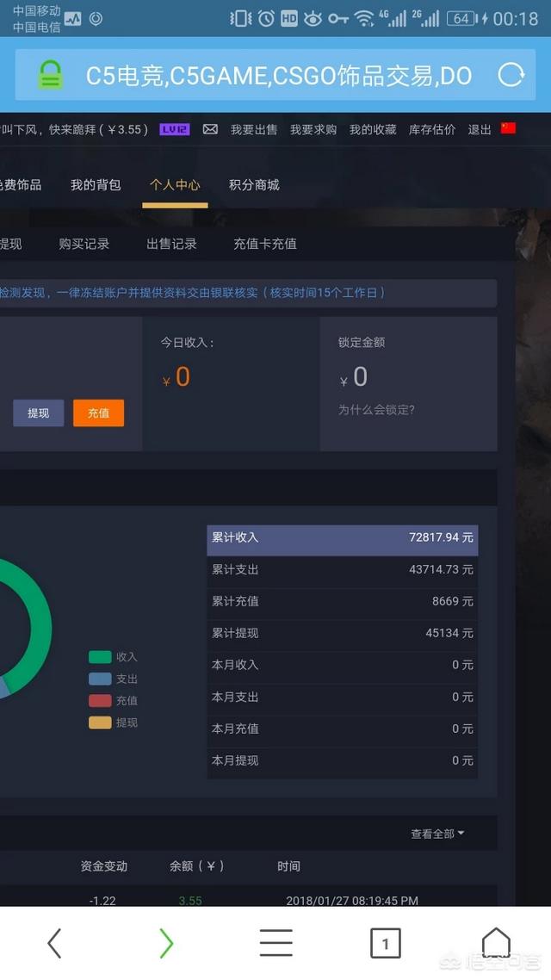Open the 我要出售 link

pos(254,129)
